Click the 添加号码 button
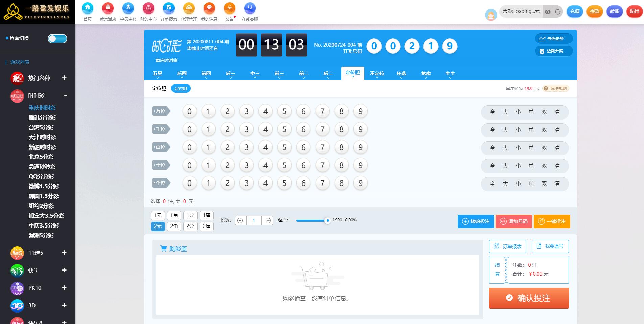Viewport: 644px width, 324px height. tap(514, 221)
